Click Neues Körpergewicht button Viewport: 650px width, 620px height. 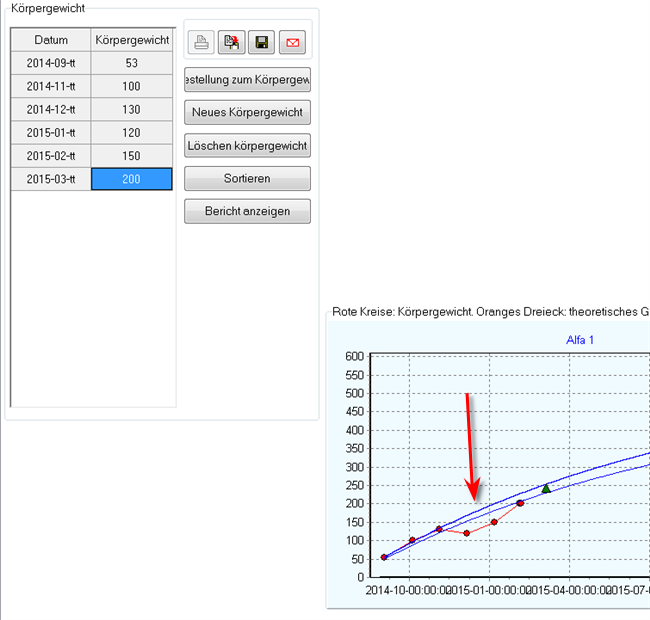247,112
